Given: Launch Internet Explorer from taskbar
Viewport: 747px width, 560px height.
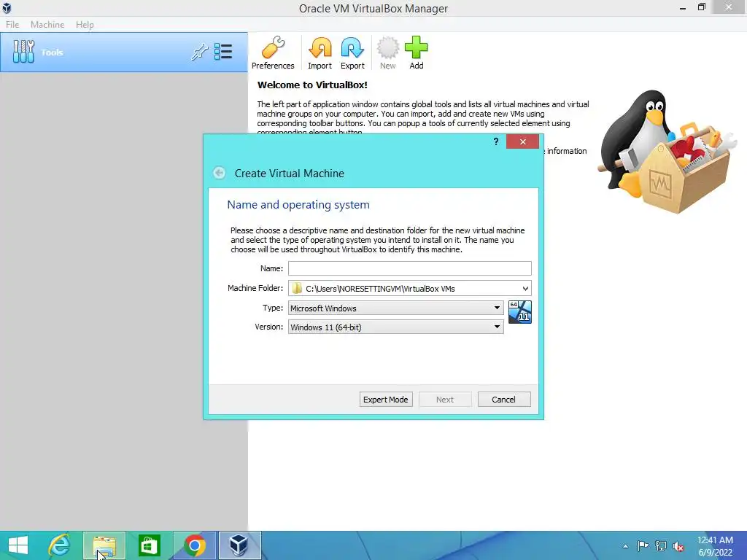Looking at the screenshot, I should click(60, 545).
